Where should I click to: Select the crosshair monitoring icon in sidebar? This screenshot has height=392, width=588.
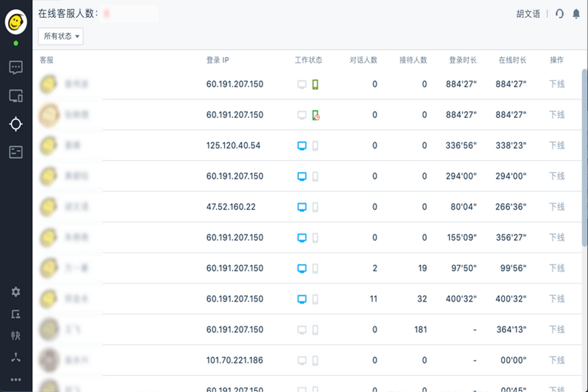tap(16, 124)
